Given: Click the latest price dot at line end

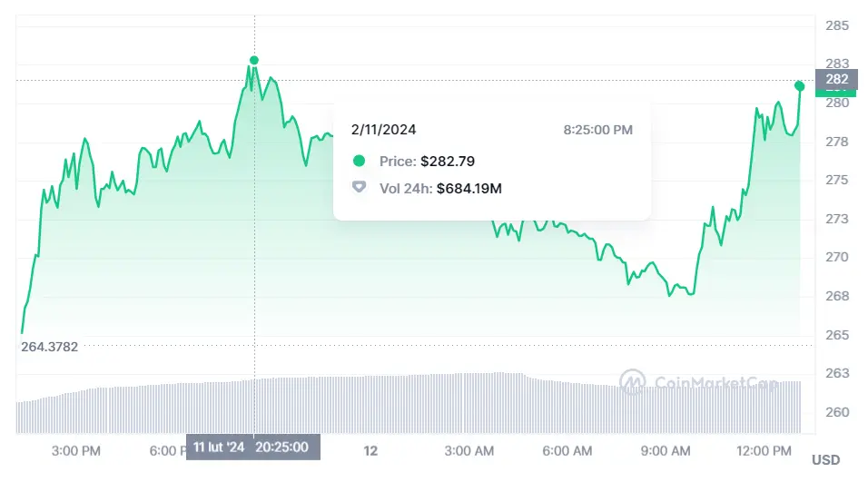Looking at the screenshot, I should pyautogui.click(x=800, y=86).
